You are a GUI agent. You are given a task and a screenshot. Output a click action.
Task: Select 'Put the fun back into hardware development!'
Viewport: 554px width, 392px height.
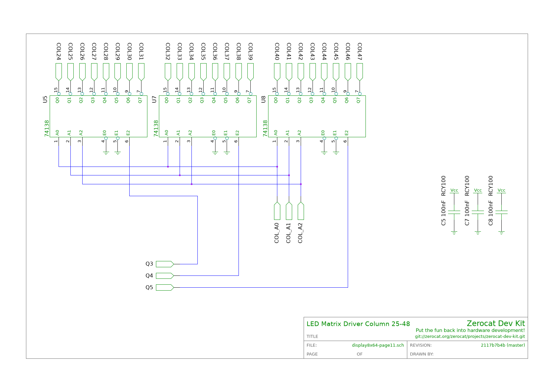pyautogui.click(x=470, y=330)
